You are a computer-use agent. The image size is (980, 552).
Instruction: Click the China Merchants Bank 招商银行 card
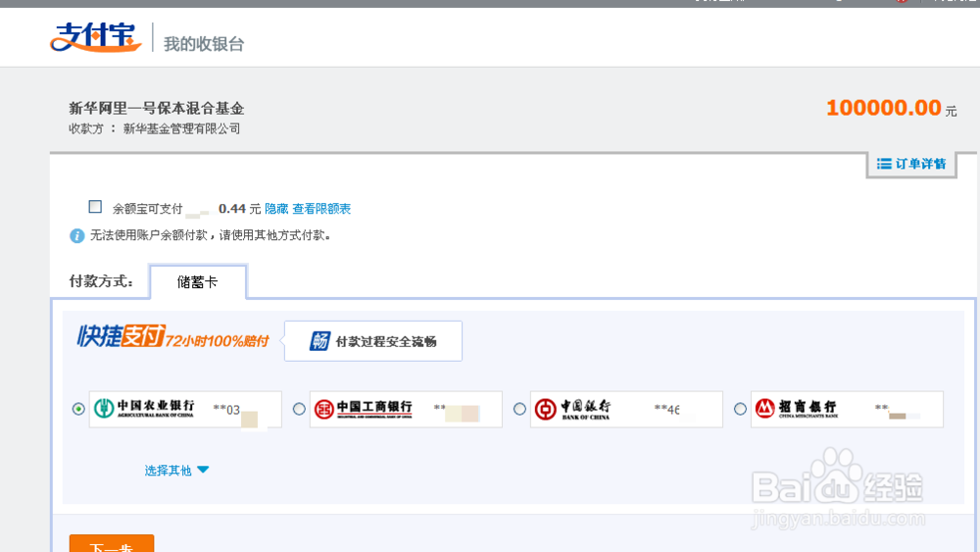click(847, 410)
